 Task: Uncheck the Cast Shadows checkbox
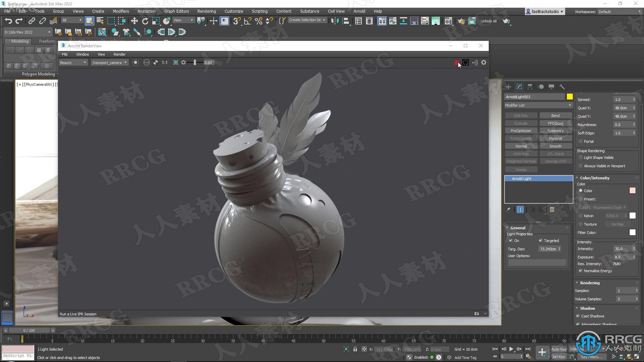578,316
